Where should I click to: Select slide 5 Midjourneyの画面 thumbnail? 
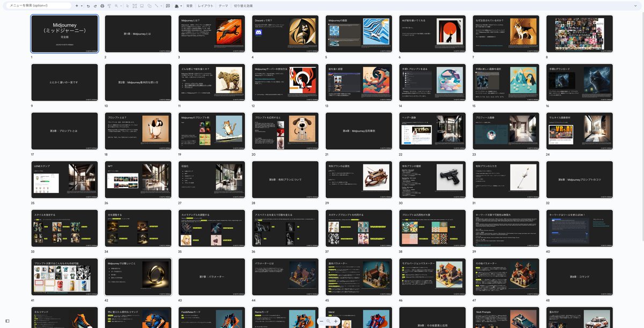[x=358, y=33]
